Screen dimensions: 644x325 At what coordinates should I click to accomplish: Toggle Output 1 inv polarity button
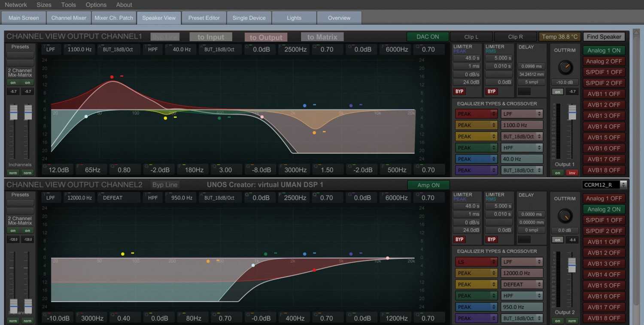point(572,173)
